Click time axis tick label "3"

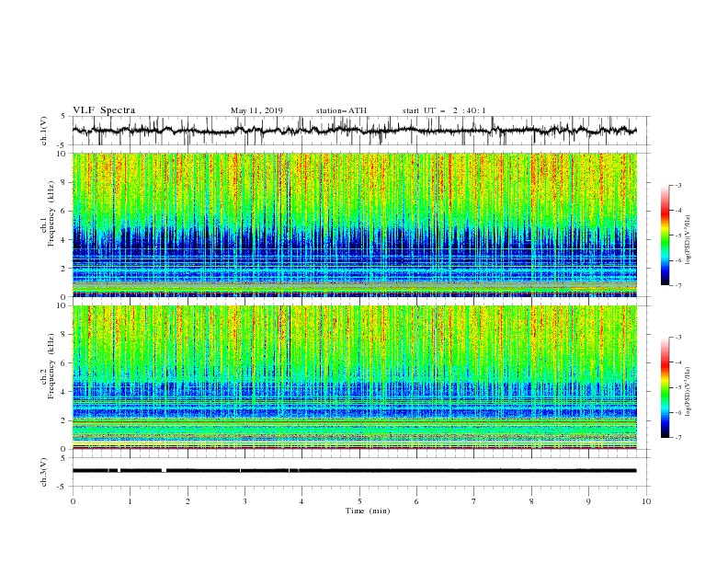pos(245,501)
